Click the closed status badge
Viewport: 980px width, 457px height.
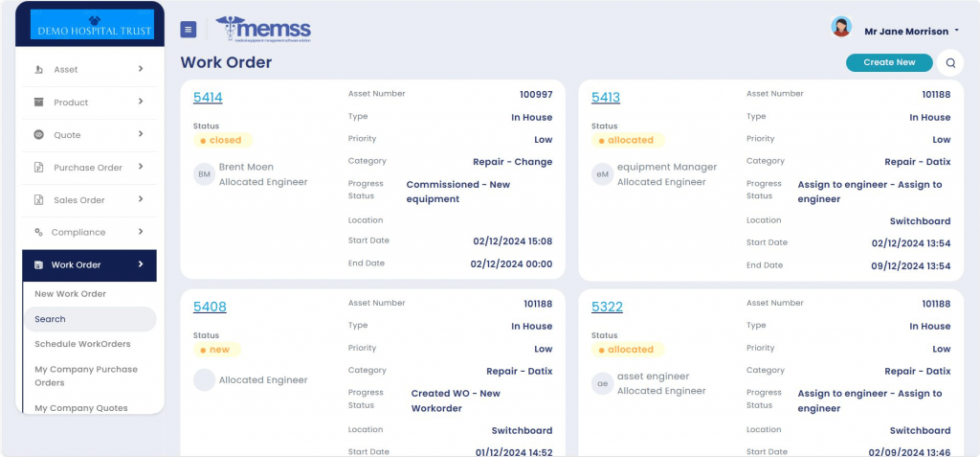click(x=223, y=140)
